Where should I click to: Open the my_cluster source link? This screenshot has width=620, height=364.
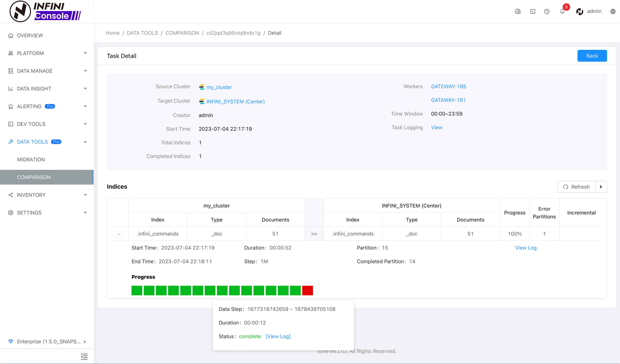219,87
